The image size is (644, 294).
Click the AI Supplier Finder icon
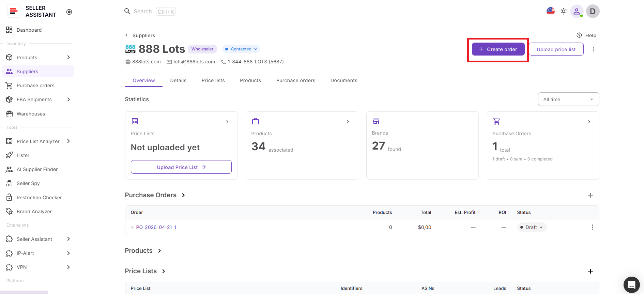(x=9, y=169)
